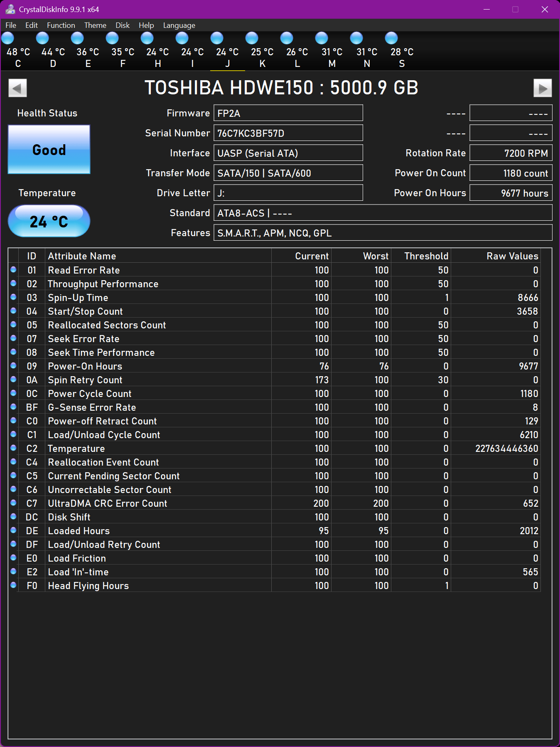Screen dimensions: 560x747
Task: Click the Firmware field FP2A
Action: click(288, 113)
